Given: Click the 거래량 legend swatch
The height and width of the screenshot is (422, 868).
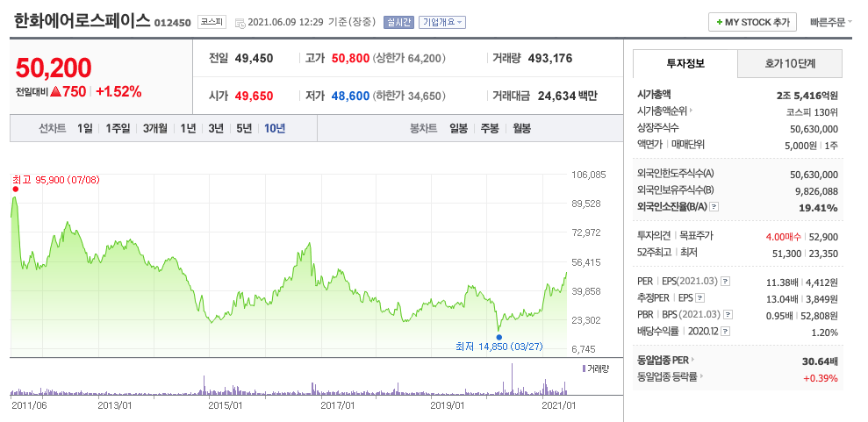Looking at the screenshot, I should (x=584, y=368).
